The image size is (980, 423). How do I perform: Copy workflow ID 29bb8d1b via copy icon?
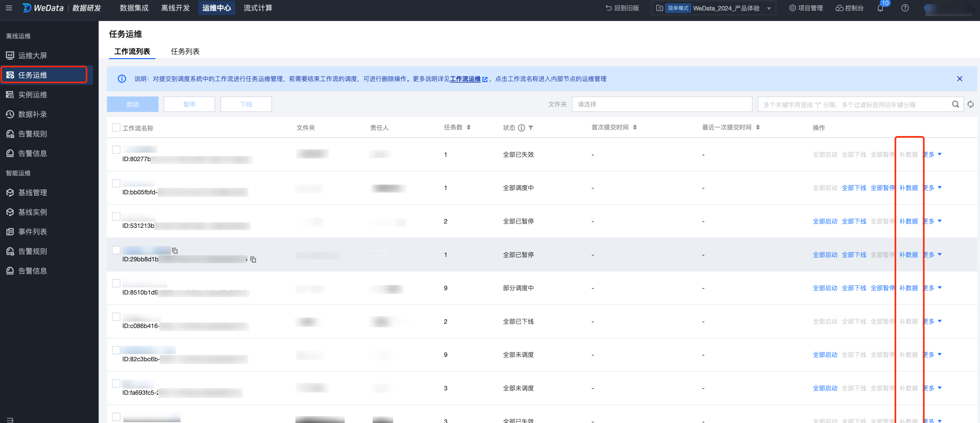tap(253, 259)
